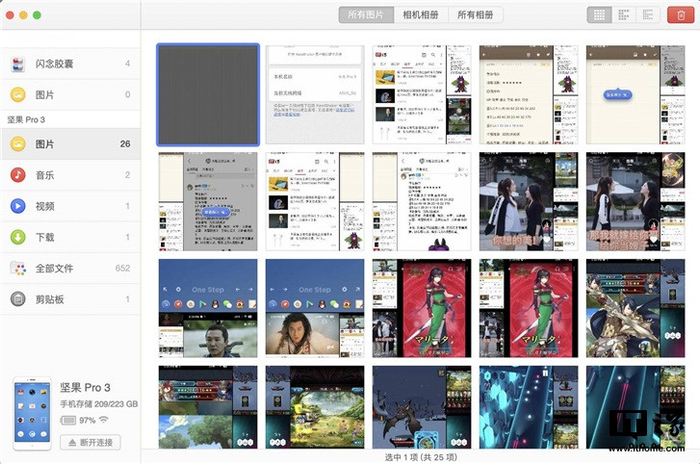
Task: Switch to 所有相册 tab
Action: (x=474, y=15)
